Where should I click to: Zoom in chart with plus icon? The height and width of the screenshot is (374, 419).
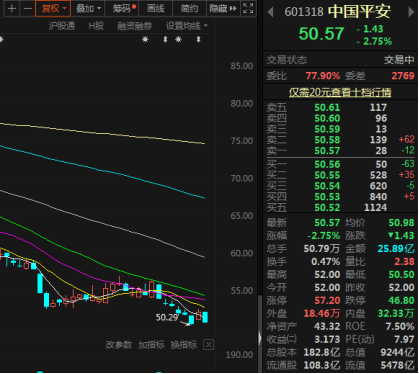[x=12, y=8]
